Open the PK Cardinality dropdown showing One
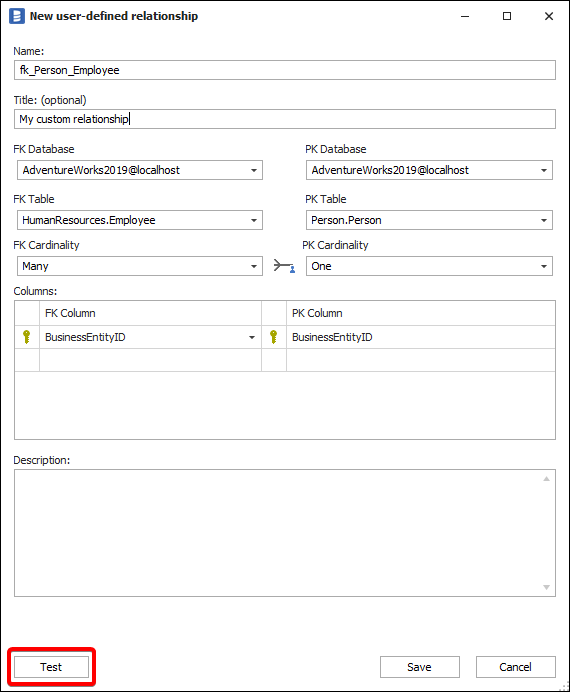570x692 pixels. [x=429, y=266]
